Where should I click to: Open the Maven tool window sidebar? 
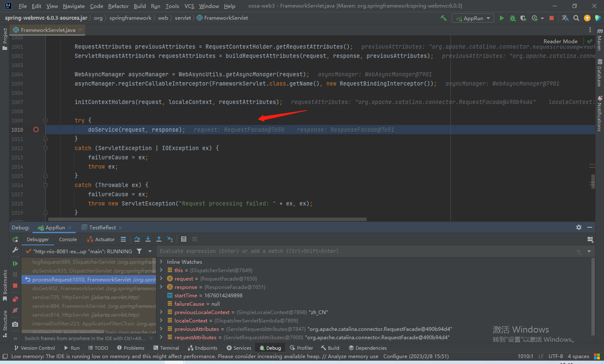click(599, 40)
